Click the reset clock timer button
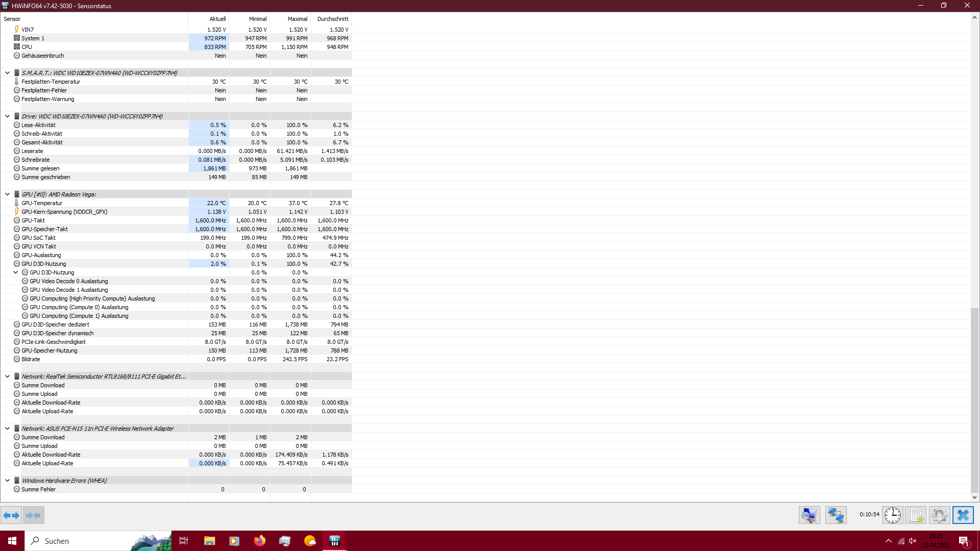The image size is (980, 551). [893, 515]
